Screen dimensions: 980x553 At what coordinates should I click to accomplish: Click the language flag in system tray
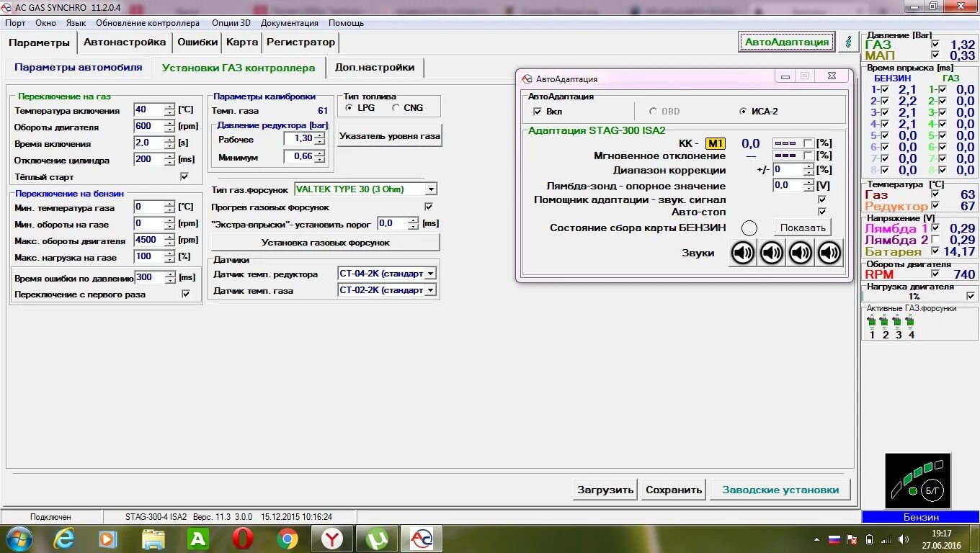point(834,539)
